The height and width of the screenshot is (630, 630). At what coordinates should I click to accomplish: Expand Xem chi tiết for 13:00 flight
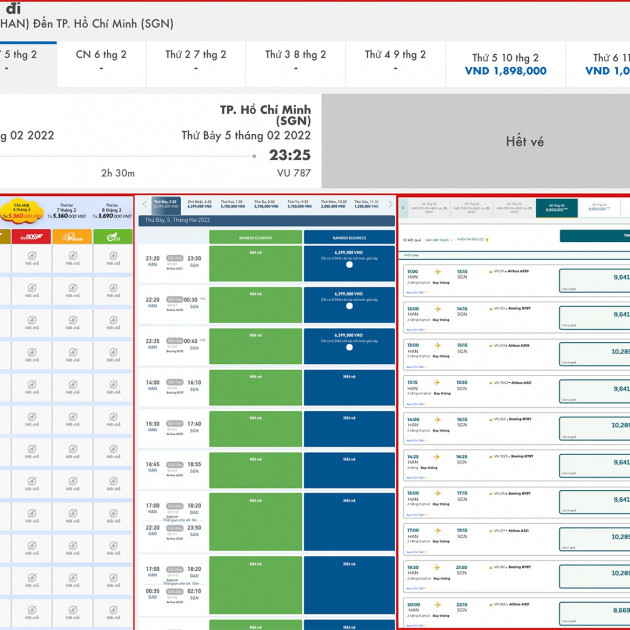[416, 367]
